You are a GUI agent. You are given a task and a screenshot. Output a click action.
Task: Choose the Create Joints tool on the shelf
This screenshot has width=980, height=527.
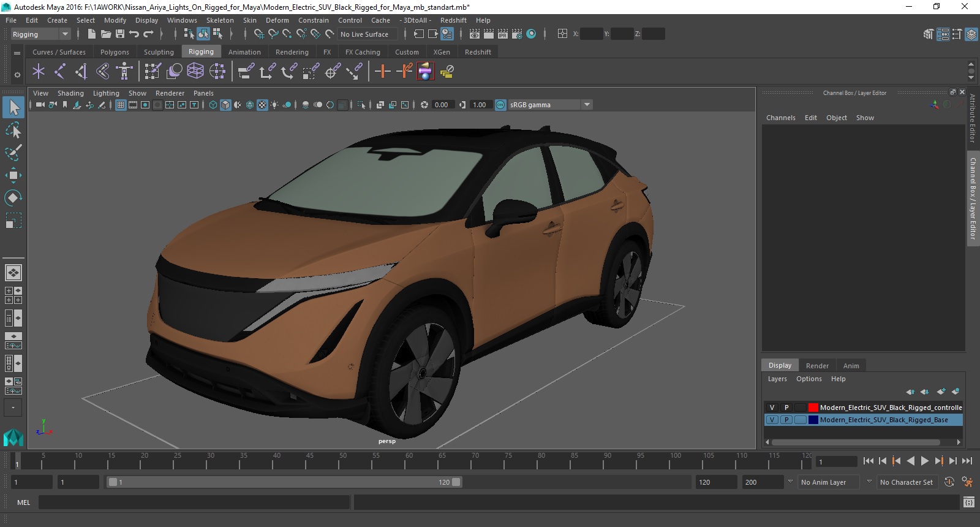60,72
